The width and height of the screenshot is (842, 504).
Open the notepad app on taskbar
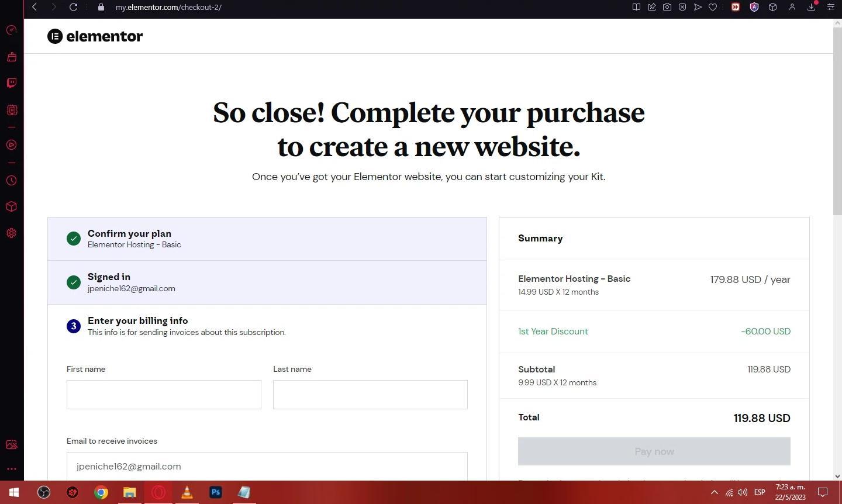(x=244, y=492)
